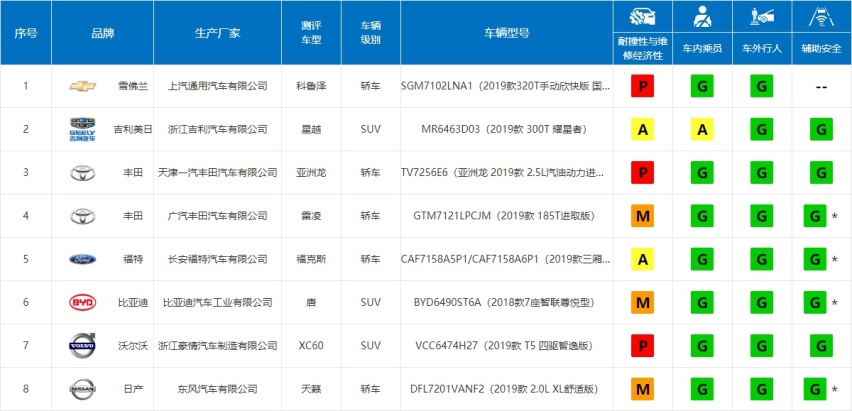Viewport: 852px width, 411px height.
Task: Click manufacturer 东风汽车有限公司
Action: tap(217, 389)
